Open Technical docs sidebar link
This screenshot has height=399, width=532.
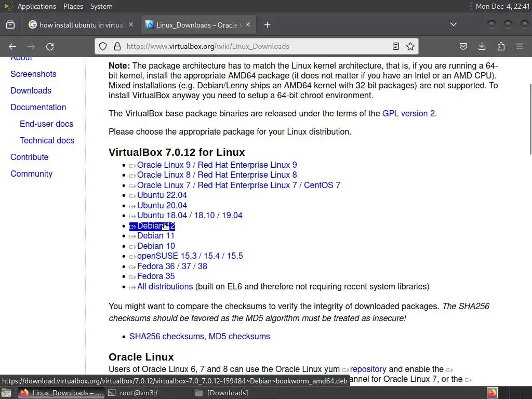[47, 140]
